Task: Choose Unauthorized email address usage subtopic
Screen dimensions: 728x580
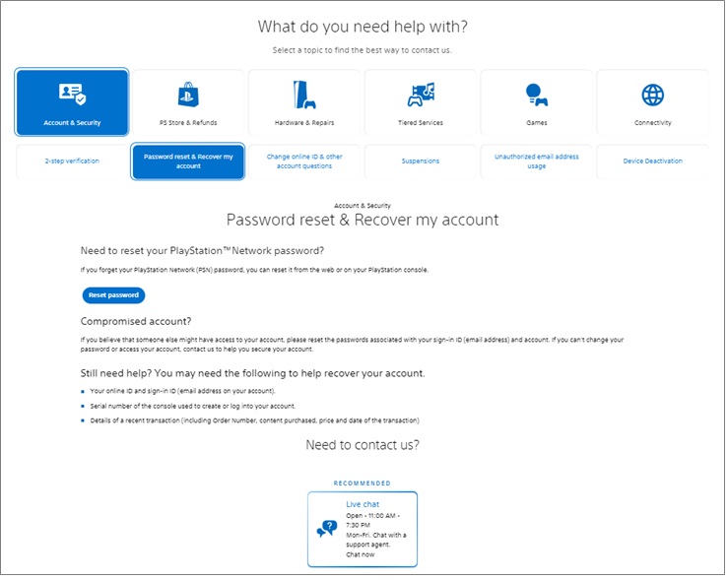Action: 537,161
